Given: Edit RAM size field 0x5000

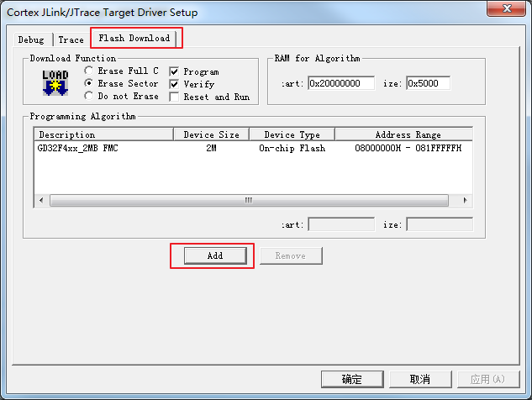Looking at the screenshot, I should (428, 83).
